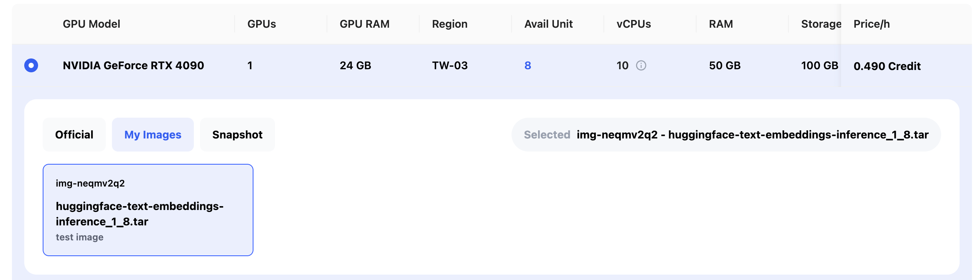Viewport: 980px width, 280px height.
Task: Click the Selected image summary pill
Action: 726,135
